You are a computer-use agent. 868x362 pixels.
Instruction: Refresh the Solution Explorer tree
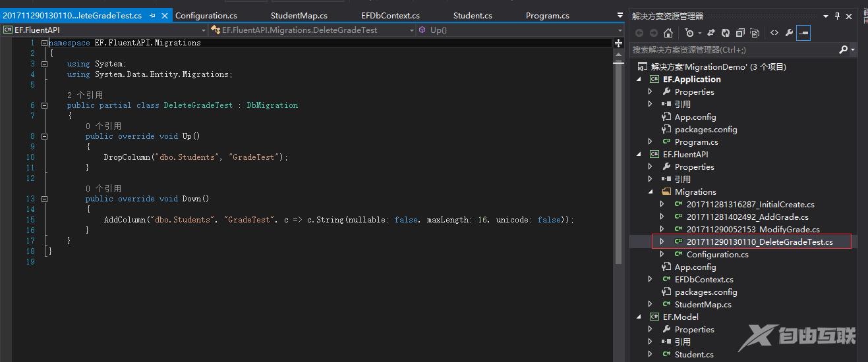(x=726, y=33)
